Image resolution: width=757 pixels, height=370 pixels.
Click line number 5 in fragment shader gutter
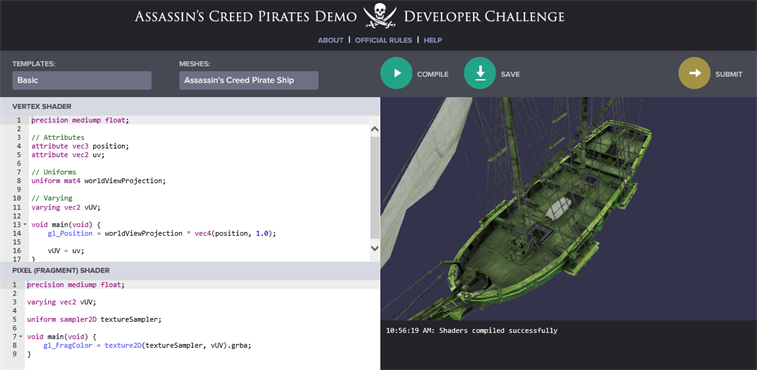pyautogui.click(x=14, y=319)
